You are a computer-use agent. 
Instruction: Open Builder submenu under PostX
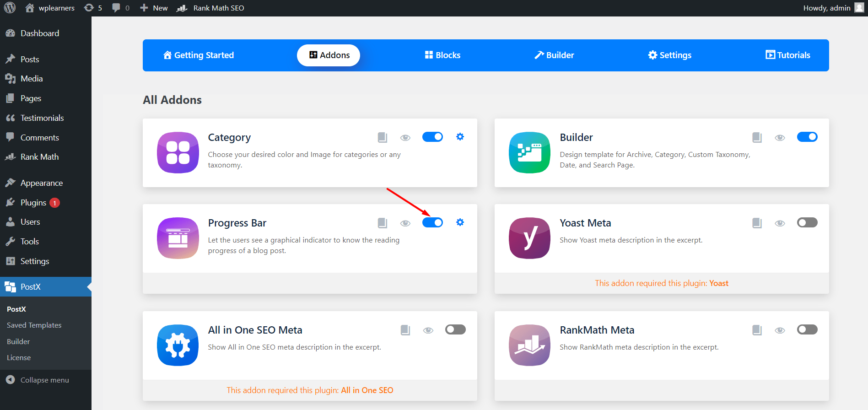(18, 342)
